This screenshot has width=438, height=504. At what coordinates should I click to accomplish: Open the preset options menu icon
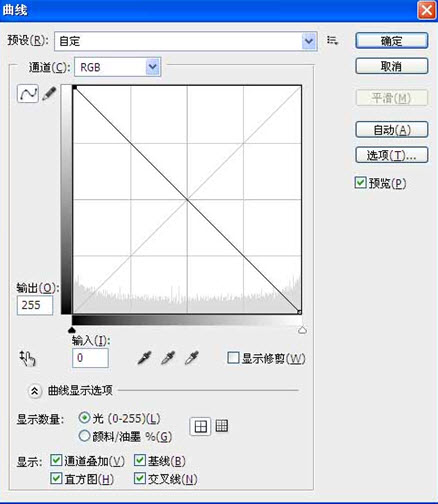tap(332, 41)
